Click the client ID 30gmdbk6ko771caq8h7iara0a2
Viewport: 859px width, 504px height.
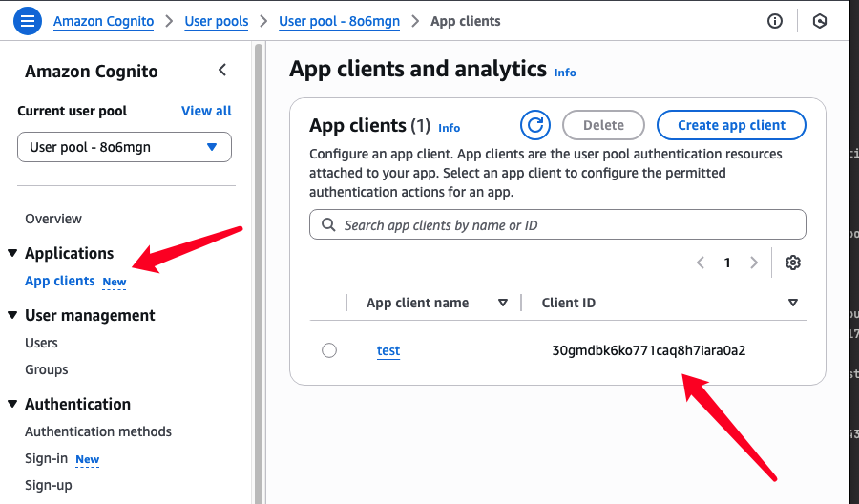[649, 350]
